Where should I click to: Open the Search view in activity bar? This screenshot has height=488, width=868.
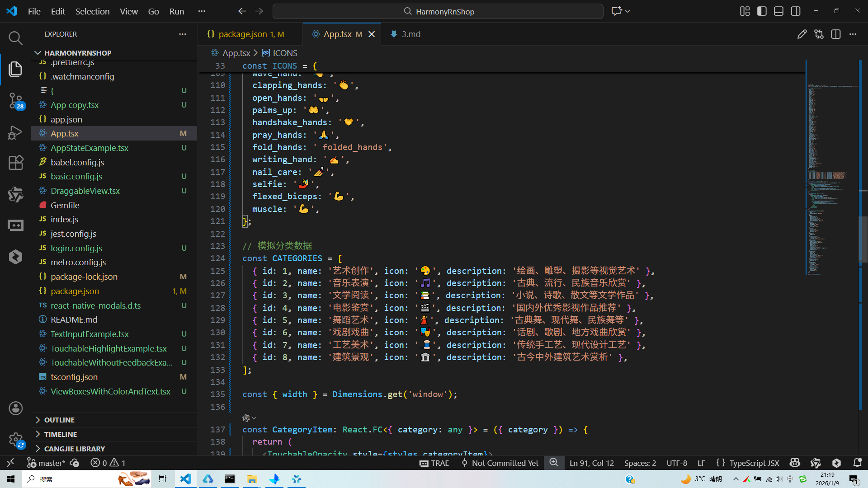(15, 38)
